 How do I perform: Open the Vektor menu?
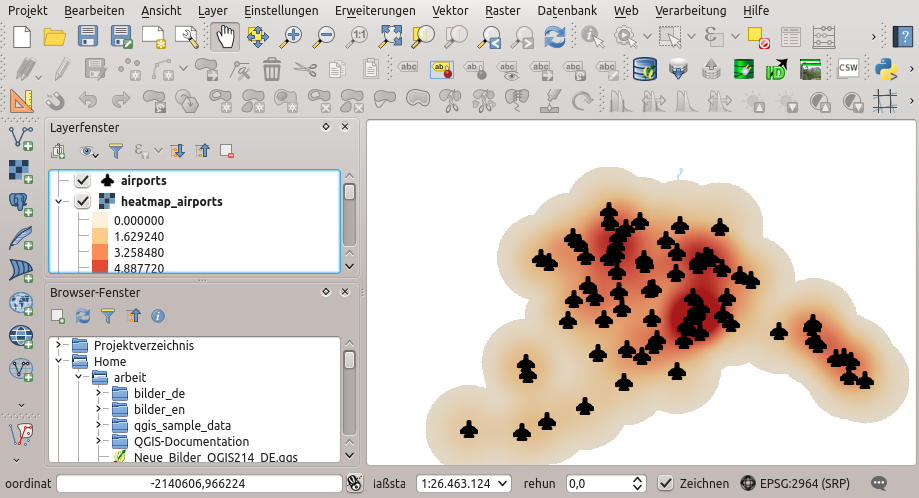tap(450, 10)
